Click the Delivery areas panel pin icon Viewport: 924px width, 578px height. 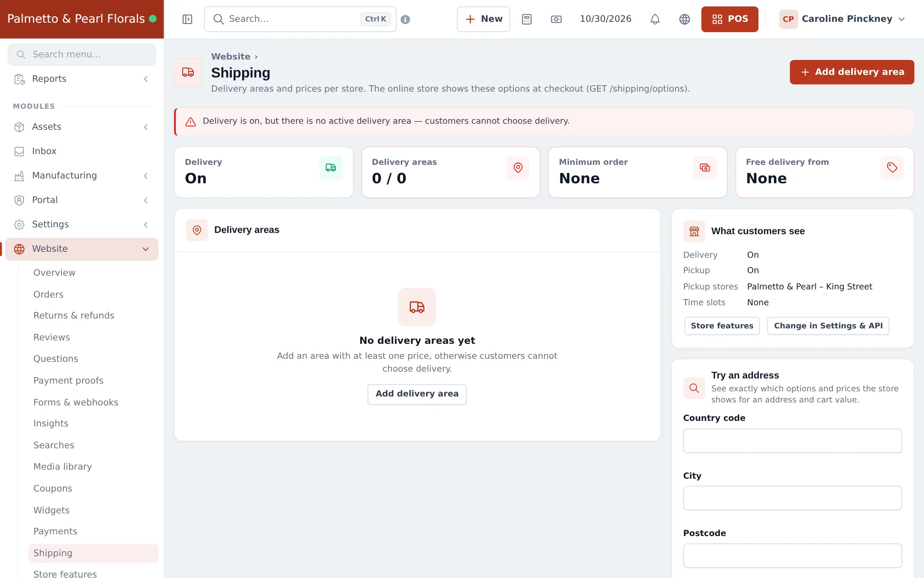(197, 230)
